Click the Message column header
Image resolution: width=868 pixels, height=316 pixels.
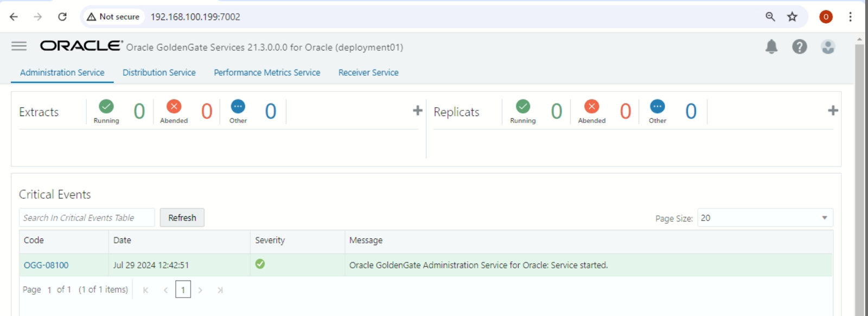589,241
